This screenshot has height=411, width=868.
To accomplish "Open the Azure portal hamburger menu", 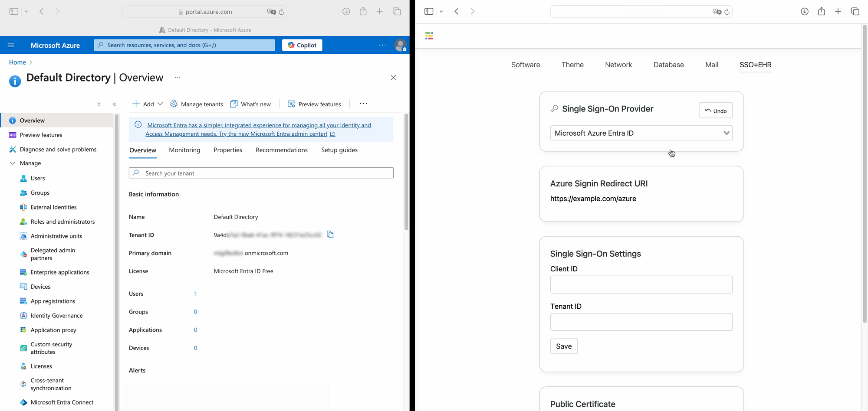I will coord(11,45).
